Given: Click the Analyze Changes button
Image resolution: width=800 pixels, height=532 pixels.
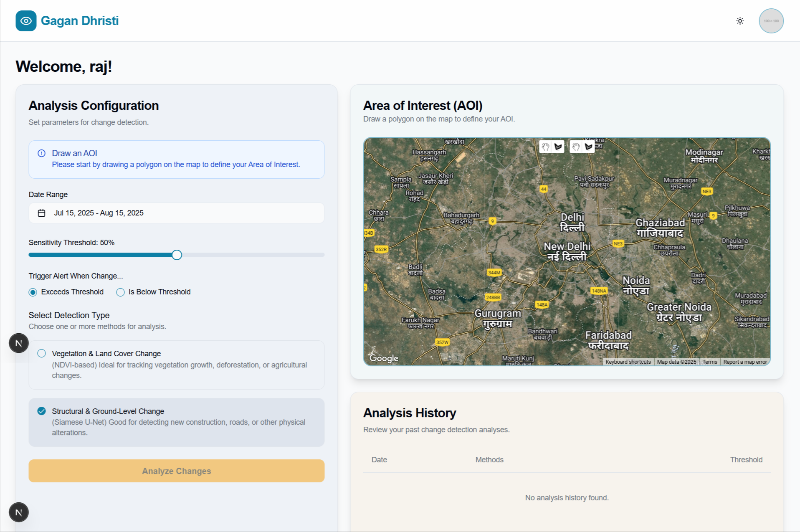Looking at the screenshot, I should coord(176,471).
